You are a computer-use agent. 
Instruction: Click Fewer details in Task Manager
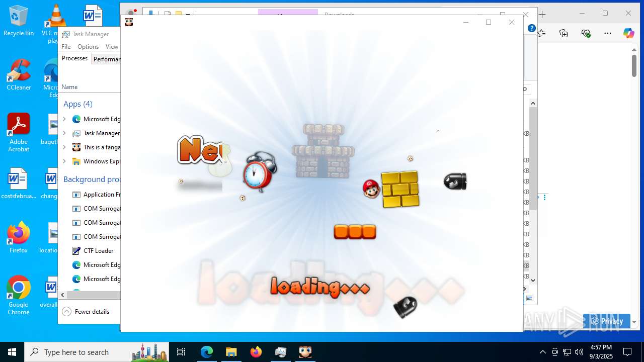pyautogui.click(x=86, y=312)
